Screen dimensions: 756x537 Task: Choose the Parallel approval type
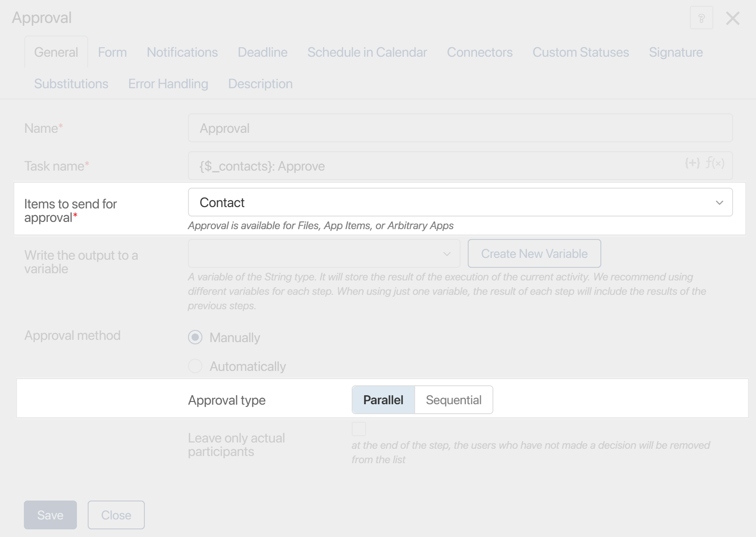[383, 400]
